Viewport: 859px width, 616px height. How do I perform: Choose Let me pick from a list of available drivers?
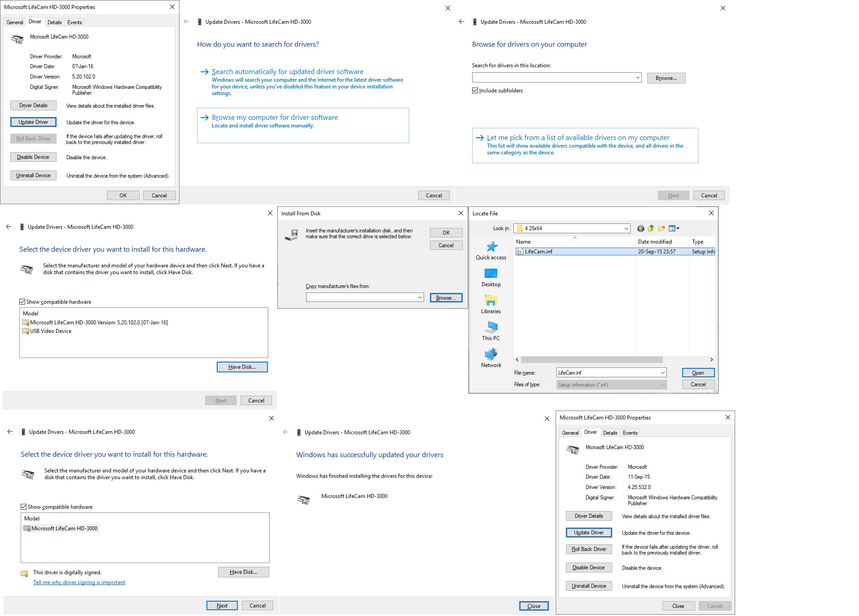pyautogui.click(x=585, y=145)
